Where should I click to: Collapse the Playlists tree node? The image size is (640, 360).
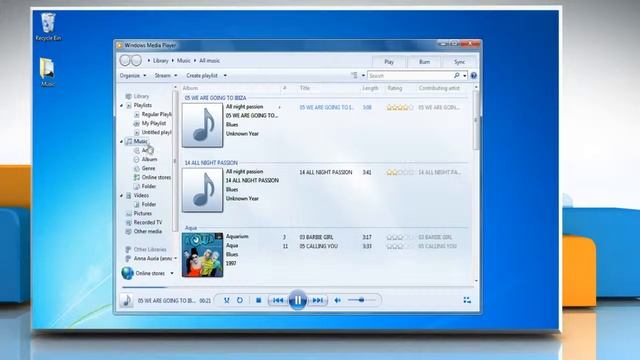pyautogui.click(x=122, y=105)
